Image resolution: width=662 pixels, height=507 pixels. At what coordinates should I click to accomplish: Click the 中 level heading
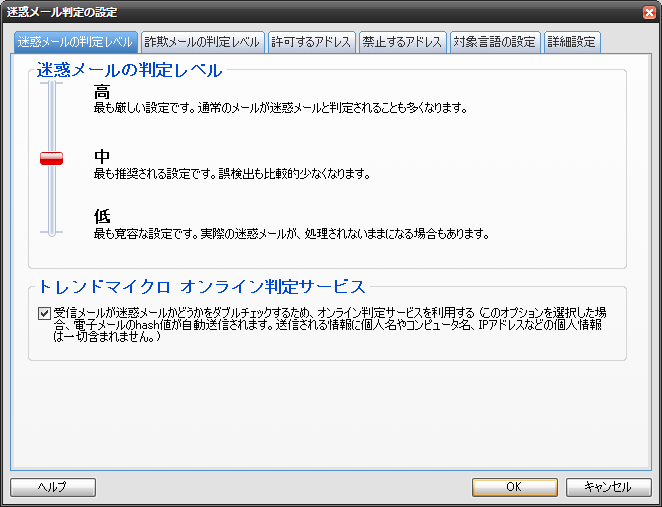coord(102,156)
